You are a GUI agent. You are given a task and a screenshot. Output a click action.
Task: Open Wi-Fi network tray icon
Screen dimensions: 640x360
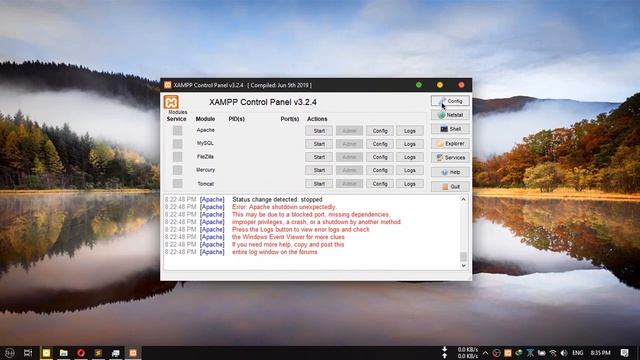pyautogui.click(x=553, y=353)
